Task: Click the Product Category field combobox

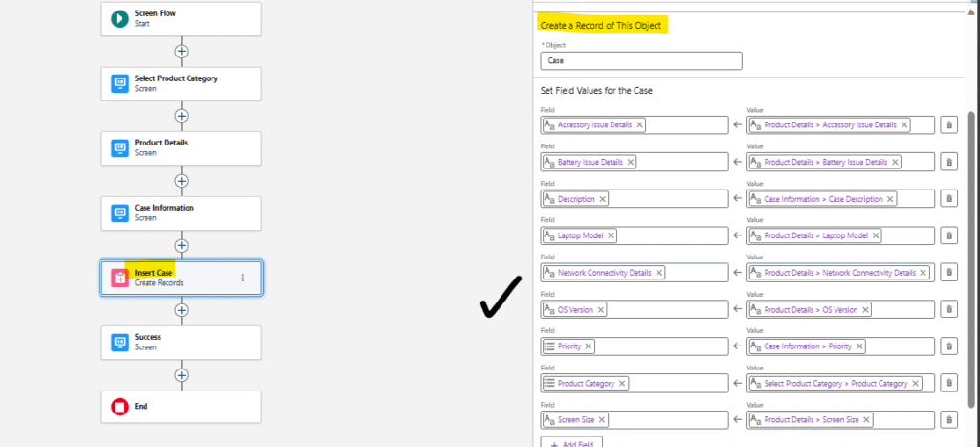Action: [x=634, y=383]
